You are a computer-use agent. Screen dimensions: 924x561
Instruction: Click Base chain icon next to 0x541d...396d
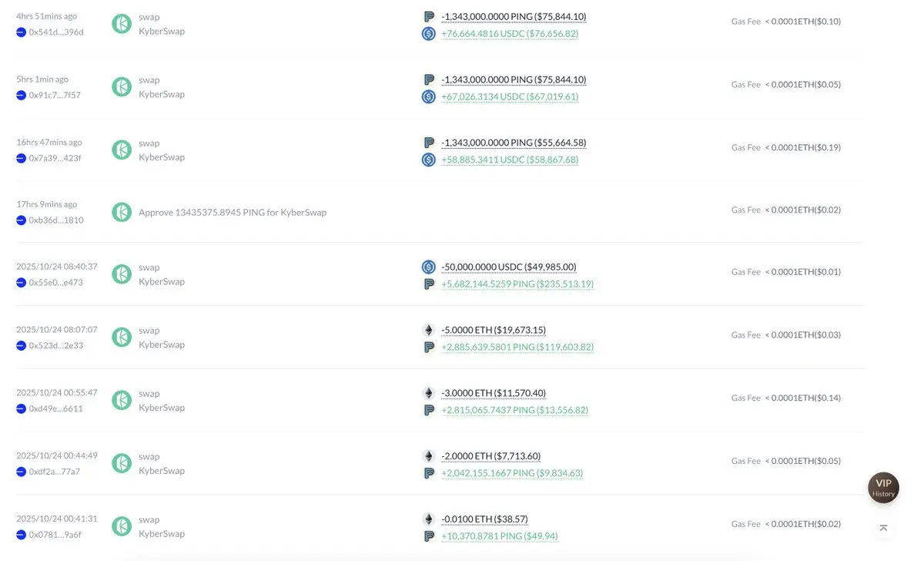[22, 32]
